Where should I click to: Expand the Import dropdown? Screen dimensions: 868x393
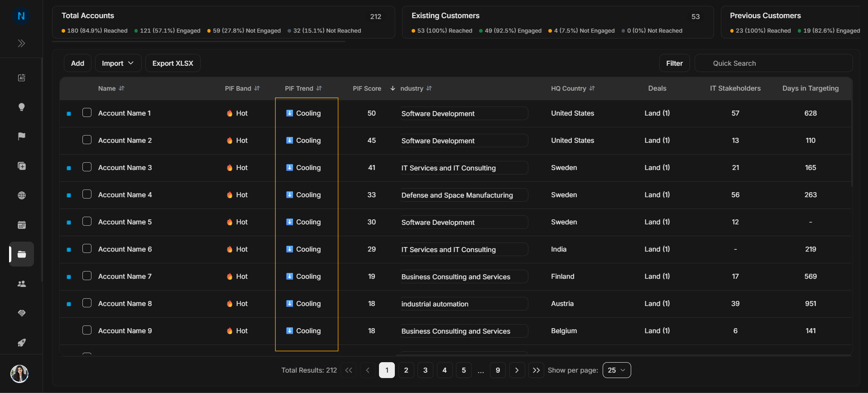pos(118,63)
